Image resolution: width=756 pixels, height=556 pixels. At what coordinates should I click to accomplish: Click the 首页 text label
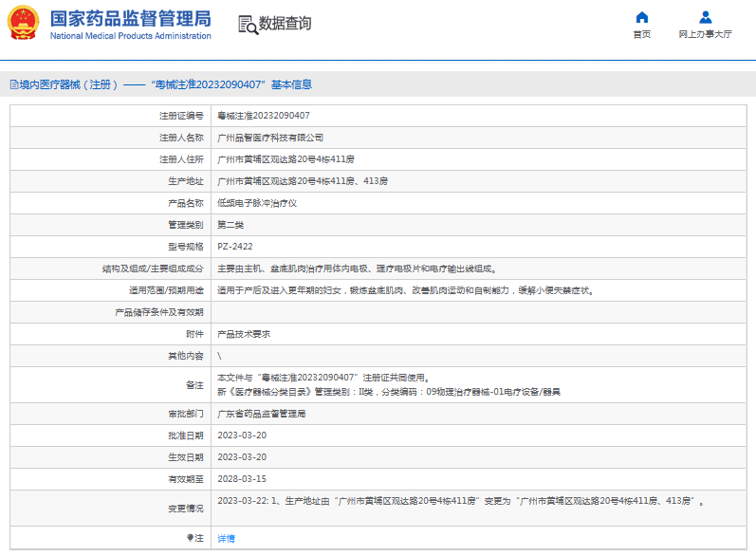(x=641, y=34)
